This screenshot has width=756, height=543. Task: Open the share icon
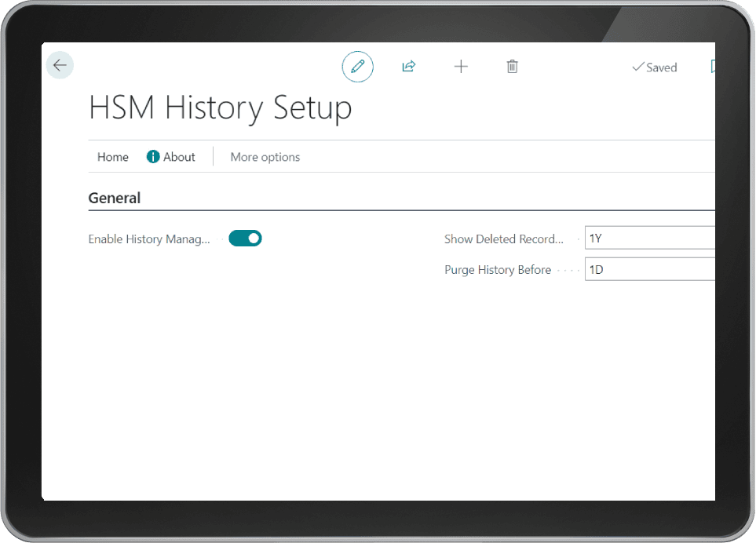409,67
